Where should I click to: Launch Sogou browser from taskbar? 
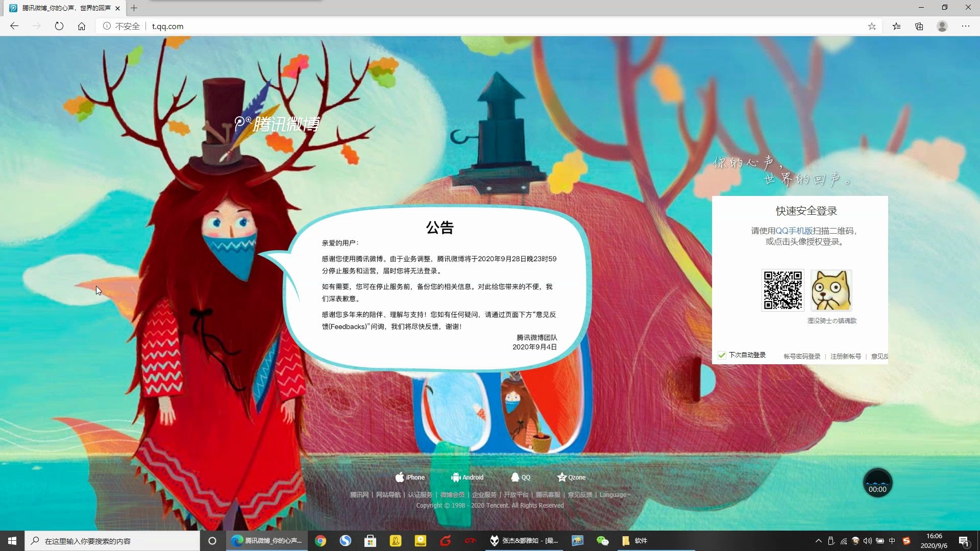(x=346, y=541)
